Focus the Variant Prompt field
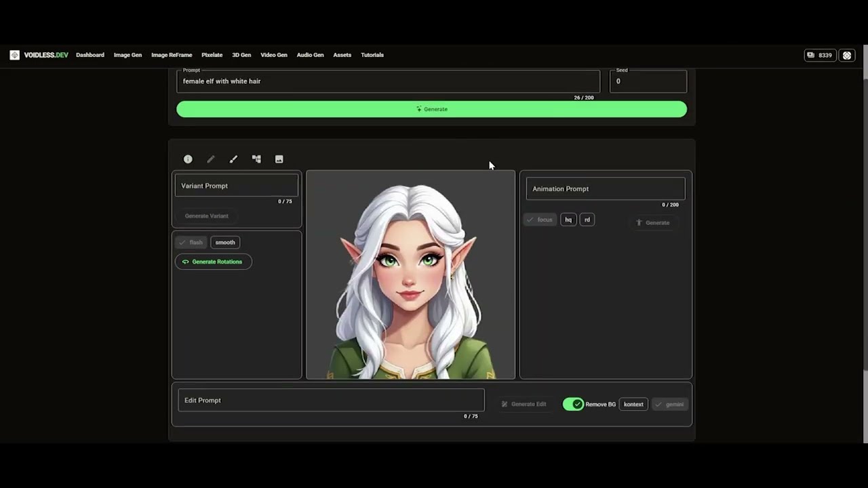Viewport: 868px width, 488px height. (x=237, y=186)
